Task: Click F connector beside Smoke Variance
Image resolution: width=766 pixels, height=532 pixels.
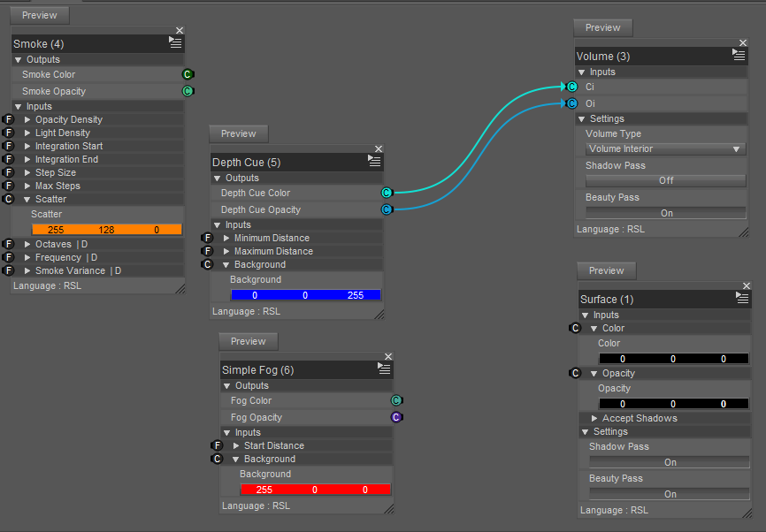Action: (x=8, y=270)
